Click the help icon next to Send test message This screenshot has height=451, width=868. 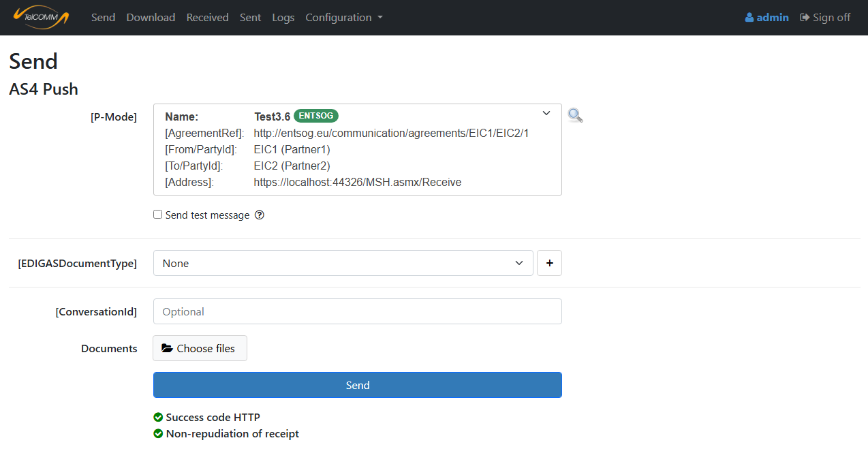pos(259,215)
